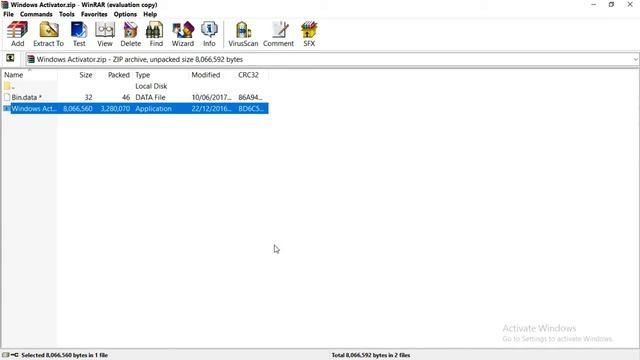Click the parent folder icon in the list
The image size is (640, 360).
tap(7, 86)
